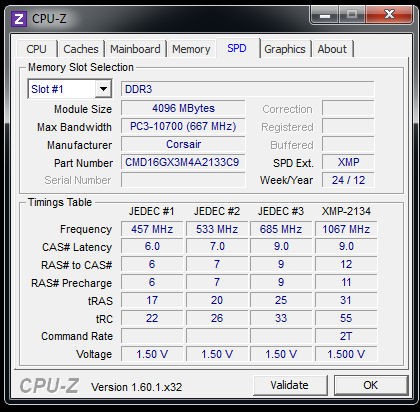
Task: Click the 2T Command Rate value
Action: (346, 336)
